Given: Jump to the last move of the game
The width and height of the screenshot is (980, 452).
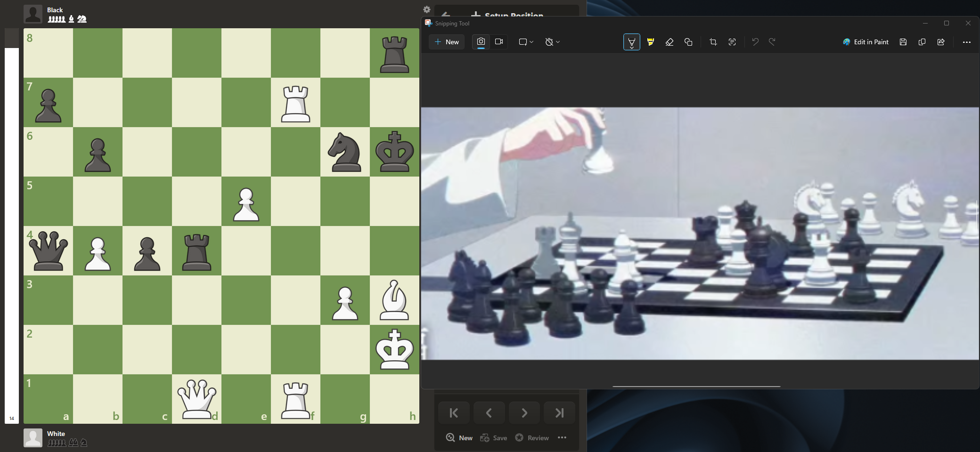Looking at the screenshot, I should click(x=560, y=413).
